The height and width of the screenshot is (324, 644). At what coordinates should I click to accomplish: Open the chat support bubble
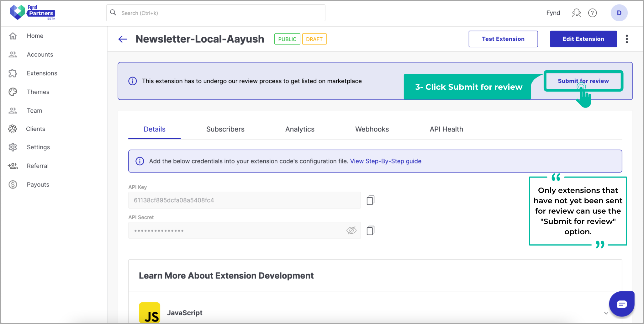(622, 304)
